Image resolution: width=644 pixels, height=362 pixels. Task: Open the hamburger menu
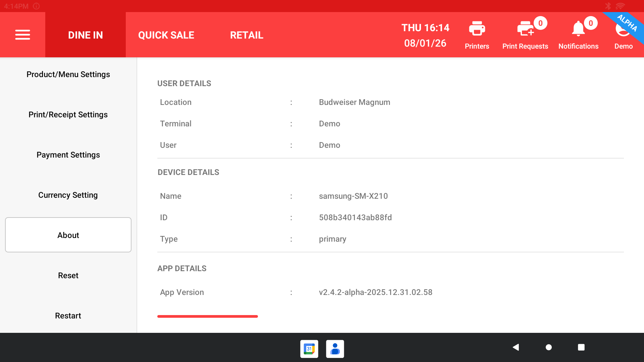[x=22, y=35]
